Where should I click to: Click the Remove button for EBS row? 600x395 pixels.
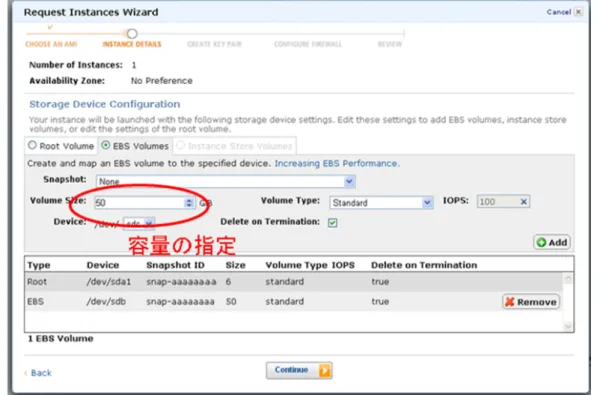[x=531, y=302]
